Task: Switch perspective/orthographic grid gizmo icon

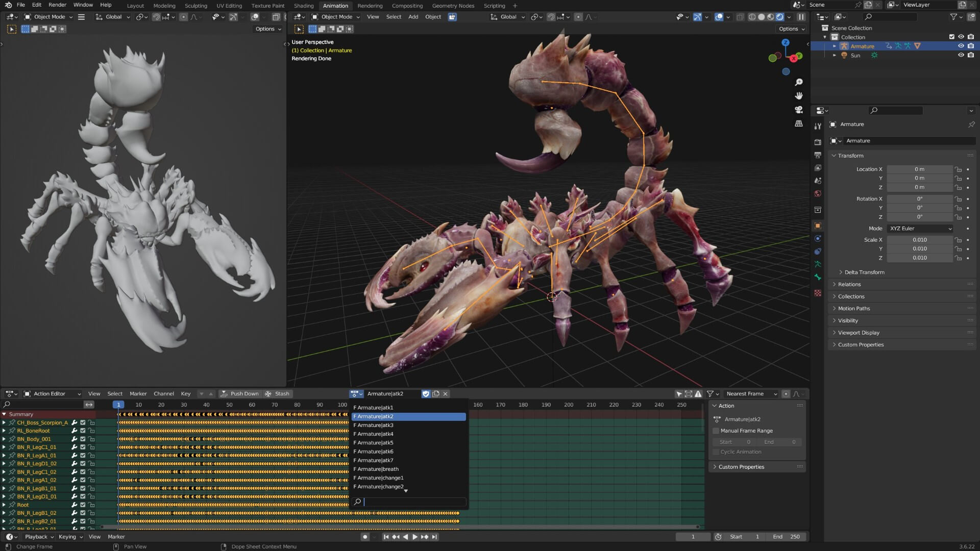Action: point(799,123)
